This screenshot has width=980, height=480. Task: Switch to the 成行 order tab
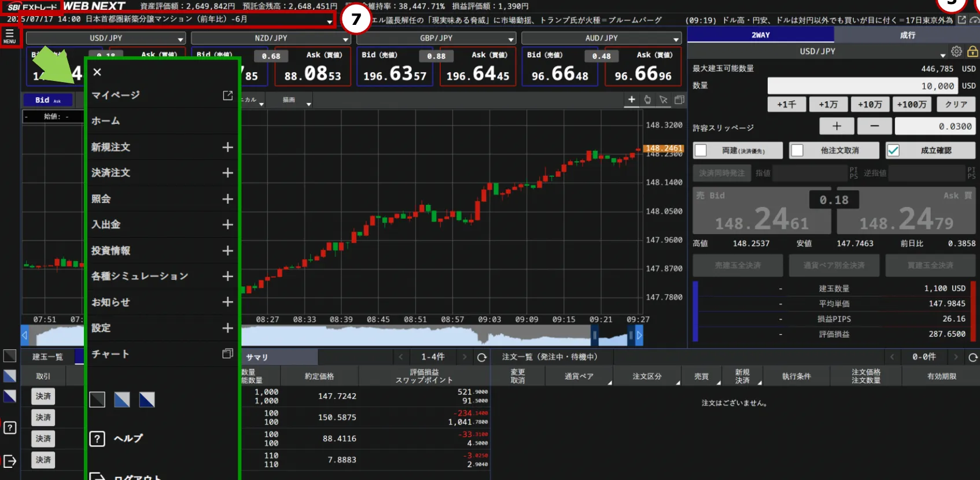(907, 35)
